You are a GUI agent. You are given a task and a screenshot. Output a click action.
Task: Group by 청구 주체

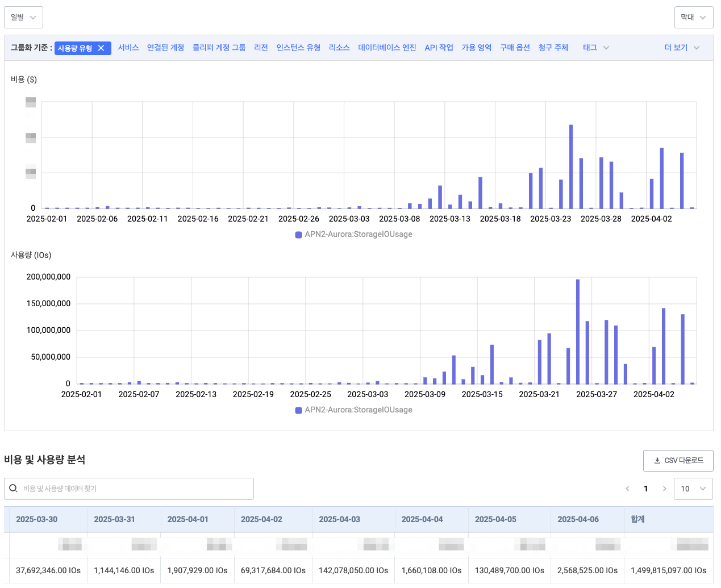(553, 48)
